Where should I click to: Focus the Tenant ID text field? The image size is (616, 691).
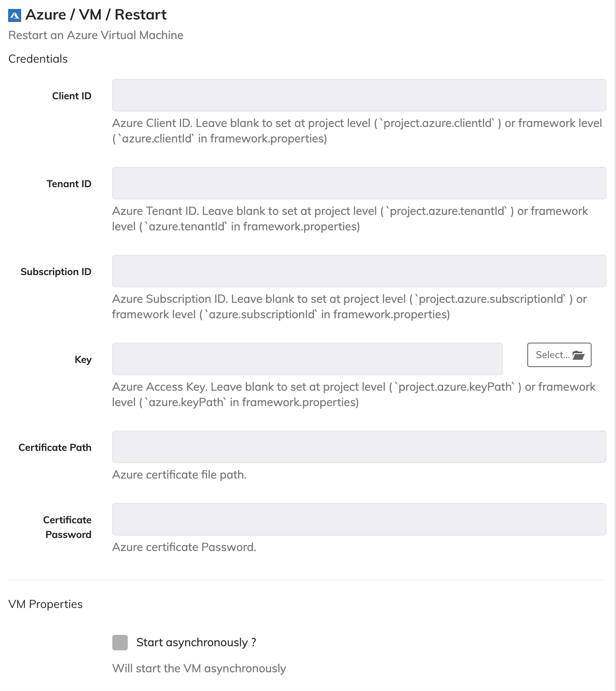tap(359, 183)
